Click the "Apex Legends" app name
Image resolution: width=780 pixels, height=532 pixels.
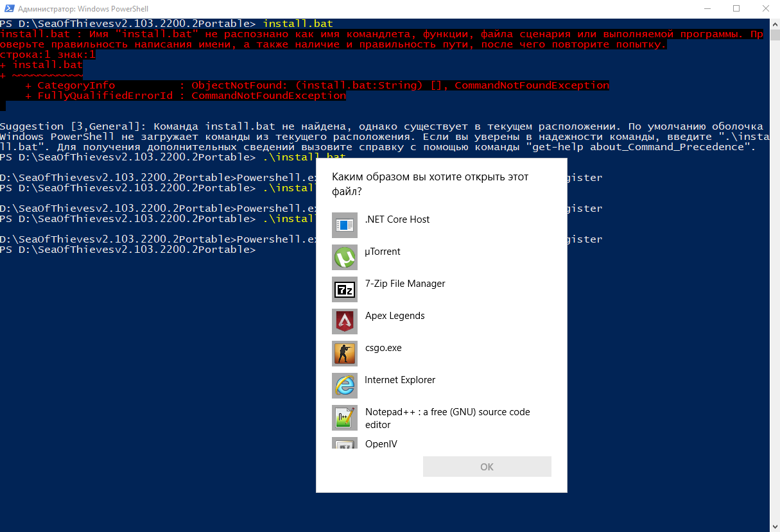[395, 316]
